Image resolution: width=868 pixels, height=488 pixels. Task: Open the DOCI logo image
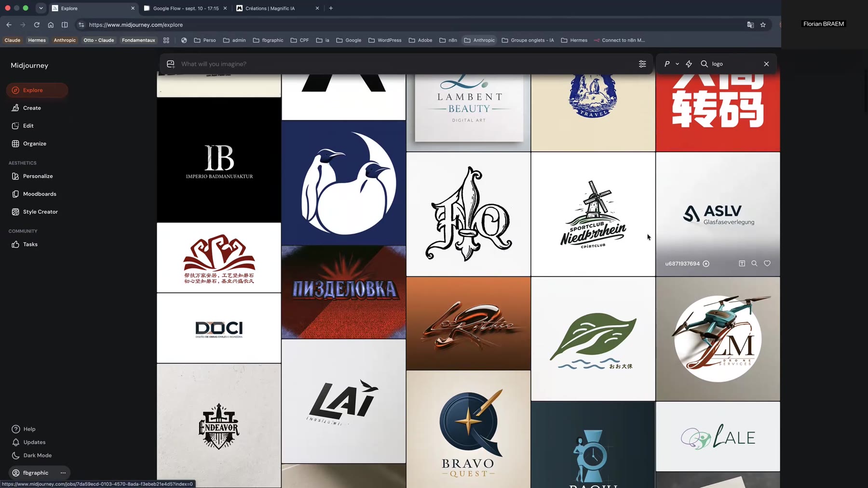click(x=219, y=328)
